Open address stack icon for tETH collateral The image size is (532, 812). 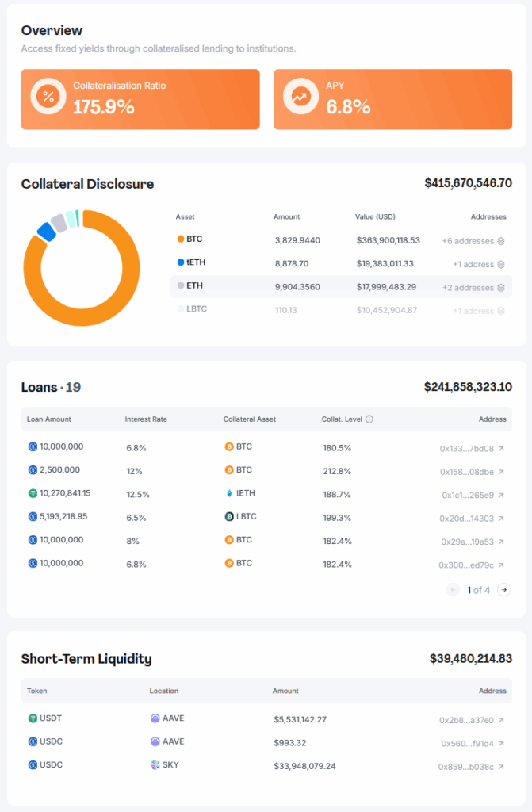tap(501, 265)
